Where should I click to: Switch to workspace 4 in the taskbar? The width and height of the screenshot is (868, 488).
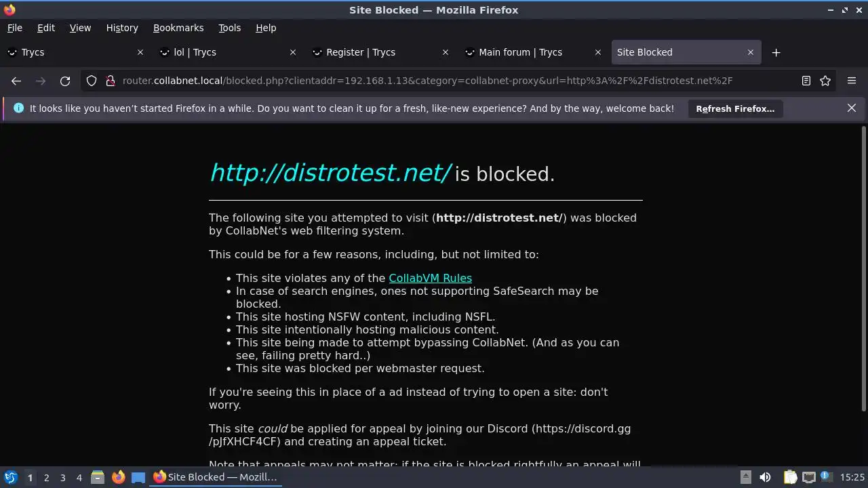[79, 477]
